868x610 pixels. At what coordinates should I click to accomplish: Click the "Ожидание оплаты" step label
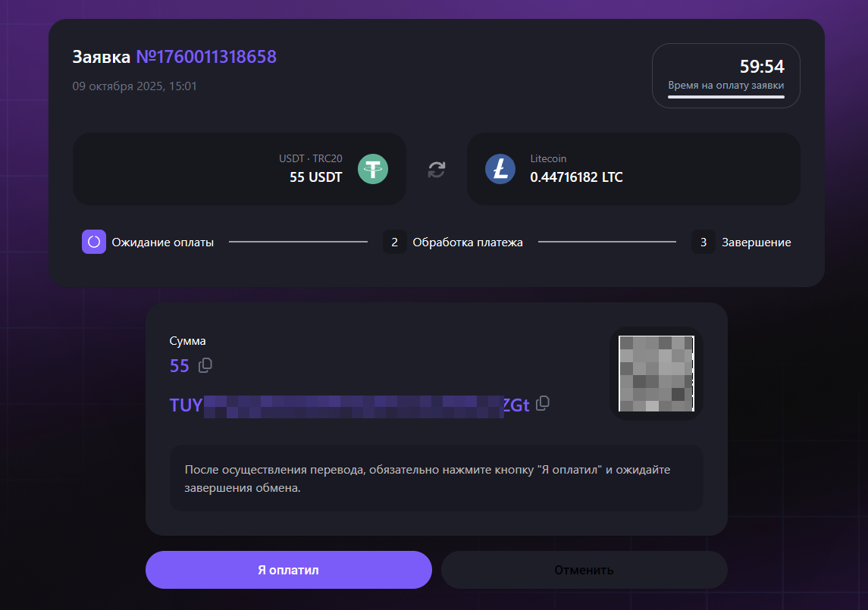coord(163,242)
